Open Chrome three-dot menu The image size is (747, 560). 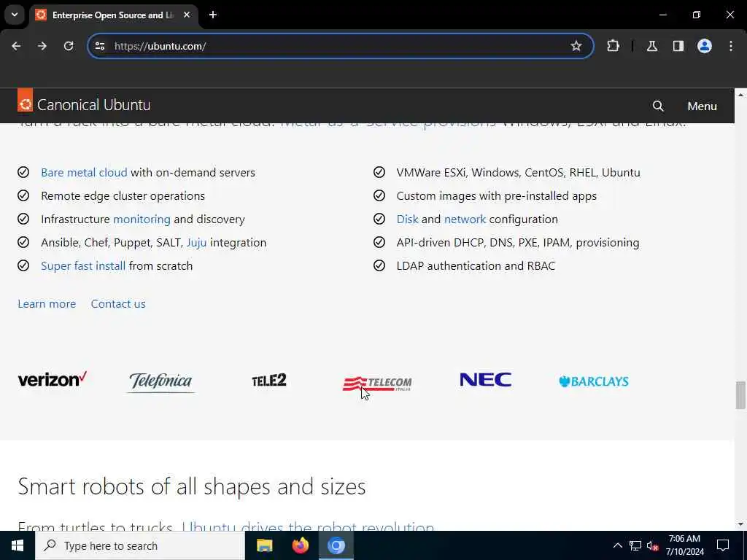731,46
